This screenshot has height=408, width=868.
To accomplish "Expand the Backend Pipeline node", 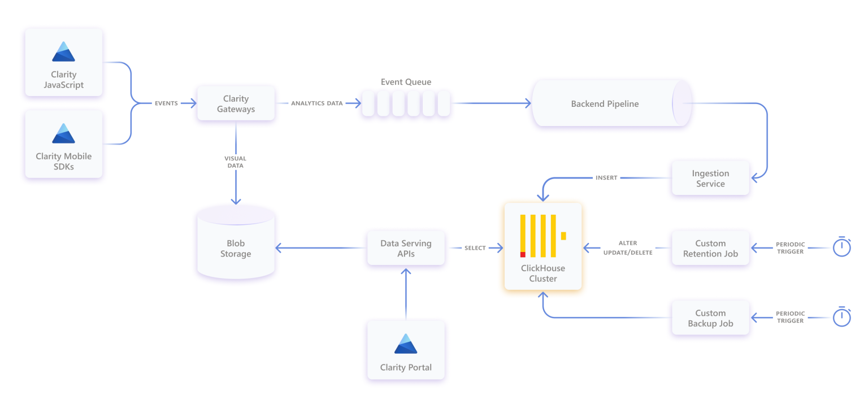I will pyautogui.click(x=610, y=104).
